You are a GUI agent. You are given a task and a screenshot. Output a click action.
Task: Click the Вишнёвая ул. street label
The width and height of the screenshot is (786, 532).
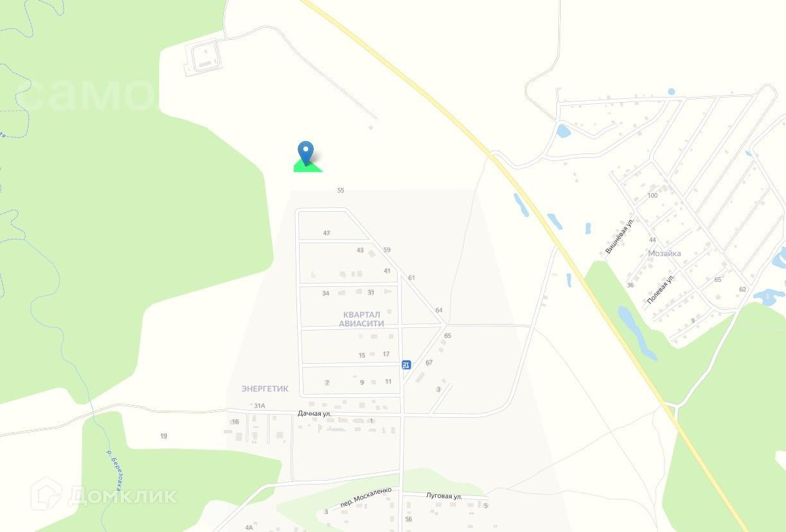[x=620, y=236]
